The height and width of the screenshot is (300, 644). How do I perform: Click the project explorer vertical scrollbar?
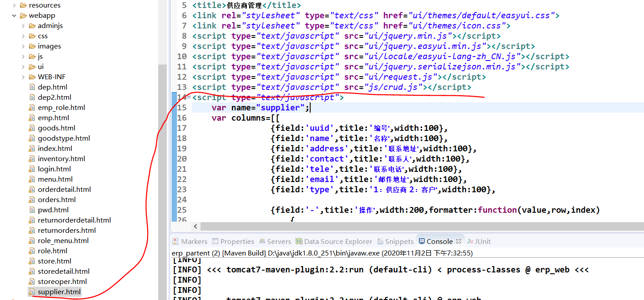point(163,182)
